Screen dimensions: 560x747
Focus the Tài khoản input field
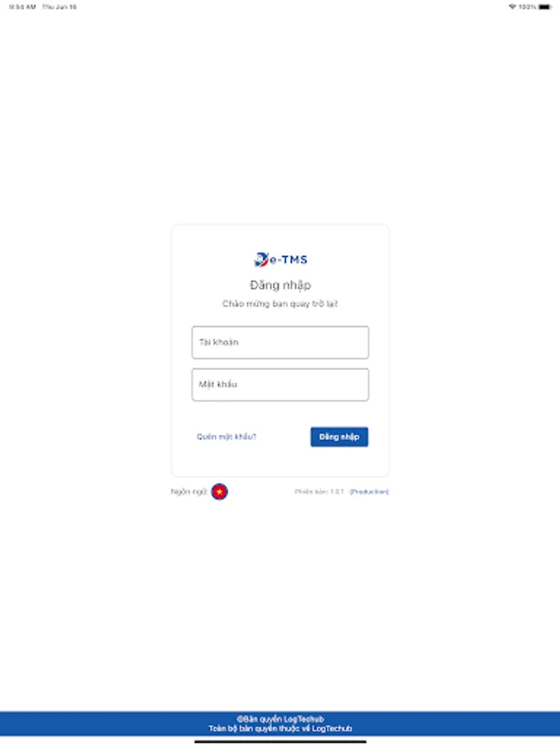click(x=280, y=343)
